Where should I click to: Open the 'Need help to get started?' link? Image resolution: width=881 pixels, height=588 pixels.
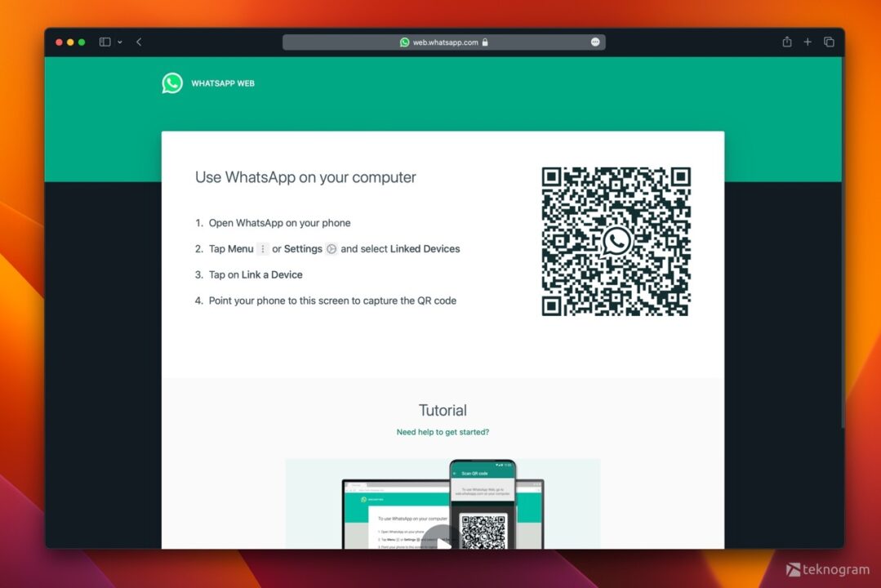[443, 432]
